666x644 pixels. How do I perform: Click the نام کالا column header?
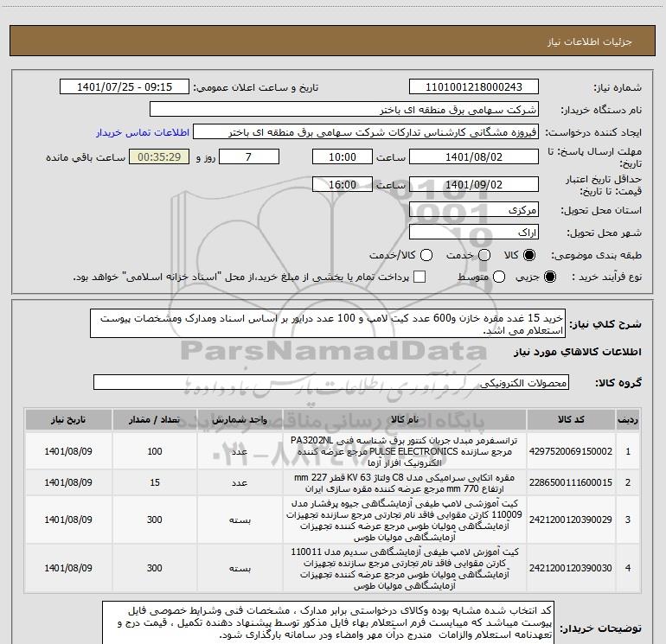click(x=405, y=420)
